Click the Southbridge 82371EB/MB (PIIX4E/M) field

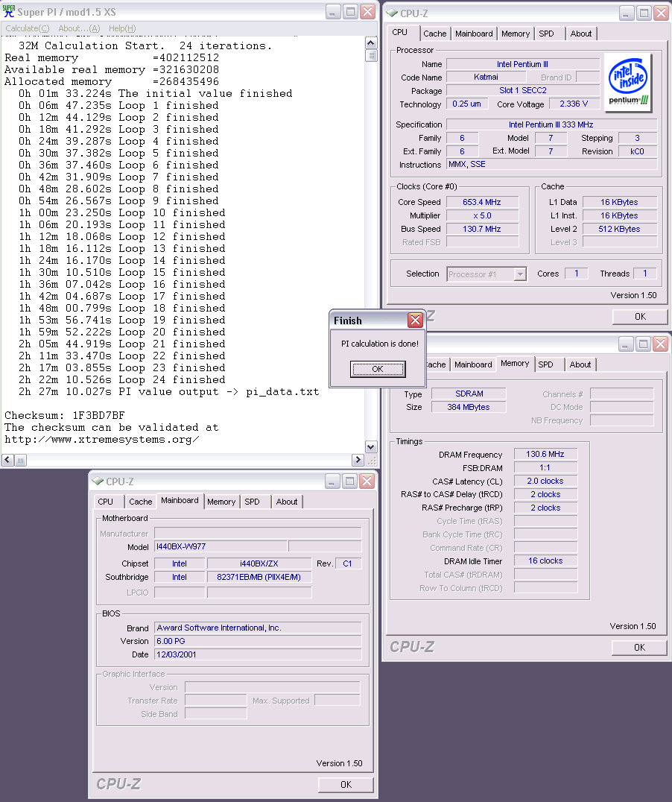pos(259,577)
